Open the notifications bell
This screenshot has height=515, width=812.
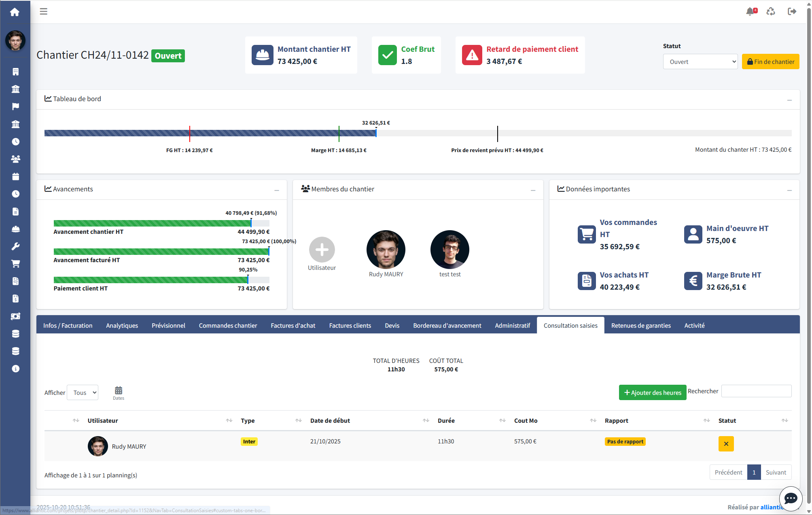click(x=751, y=11)
